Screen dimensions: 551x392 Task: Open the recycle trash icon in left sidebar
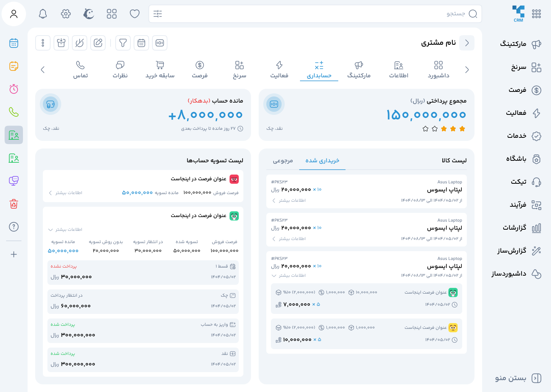(x=14, y=204)
